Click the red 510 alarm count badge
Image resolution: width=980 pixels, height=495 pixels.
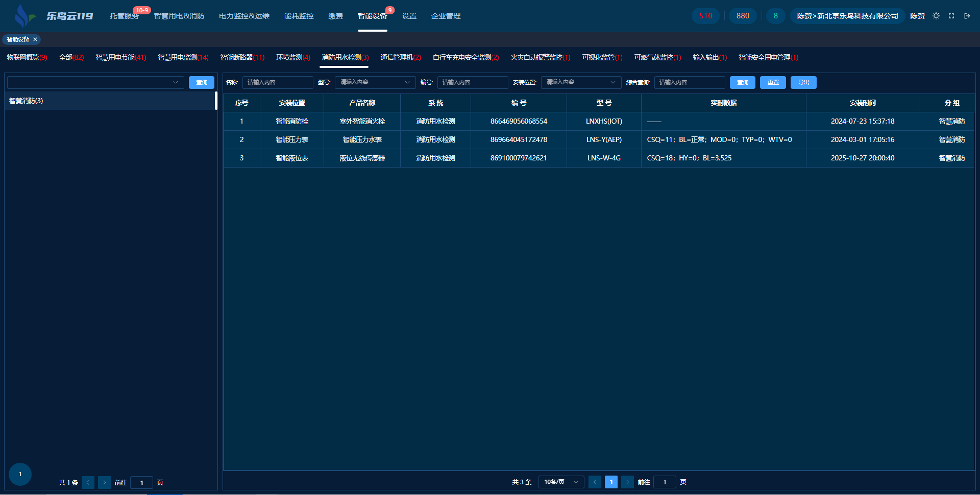point(705,16)
